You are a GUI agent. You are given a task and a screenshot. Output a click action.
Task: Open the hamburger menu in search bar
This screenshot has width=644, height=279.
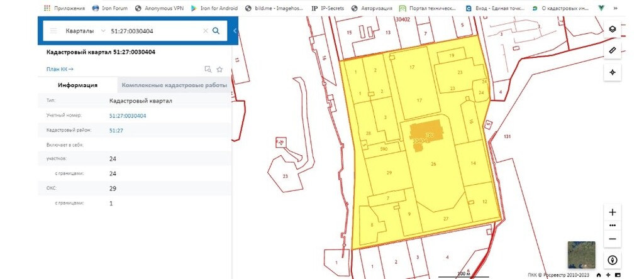click(x=53, y=31)
